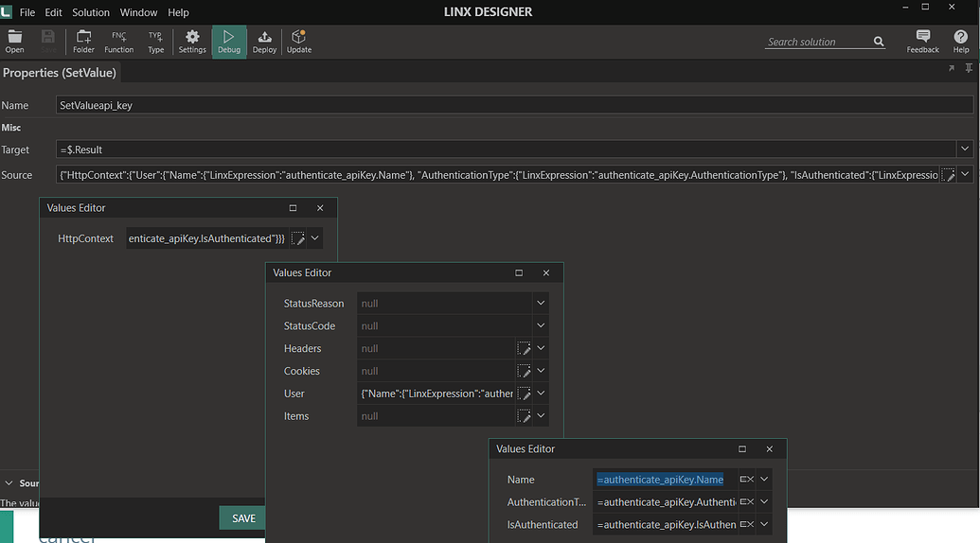Create a new Type from the toolbar
980x543 pixels.
[155, 42]
